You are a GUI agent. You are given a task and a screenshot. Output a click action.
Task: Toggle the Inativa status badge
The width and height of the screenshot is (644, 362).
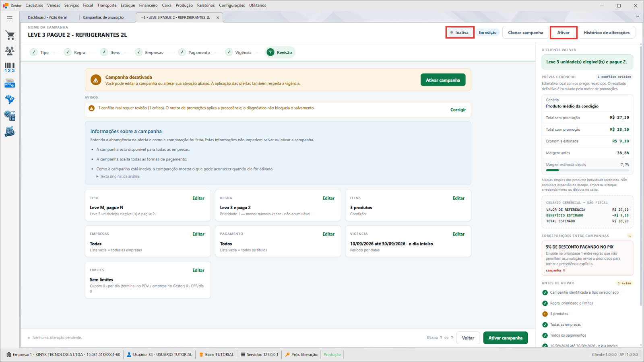pos(460,33)
